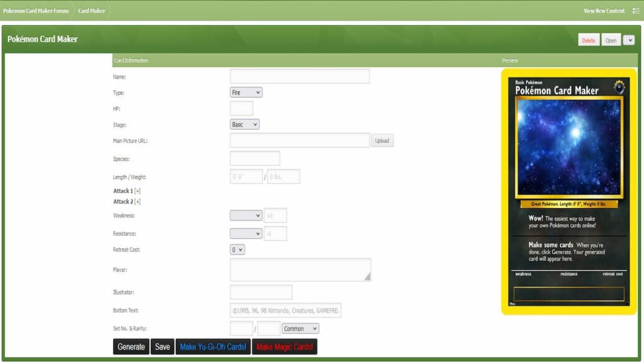Viewport: 644px width, 362px height.
Task: Select the Weakness type dropdown
Action: click(x=246, y=216)
